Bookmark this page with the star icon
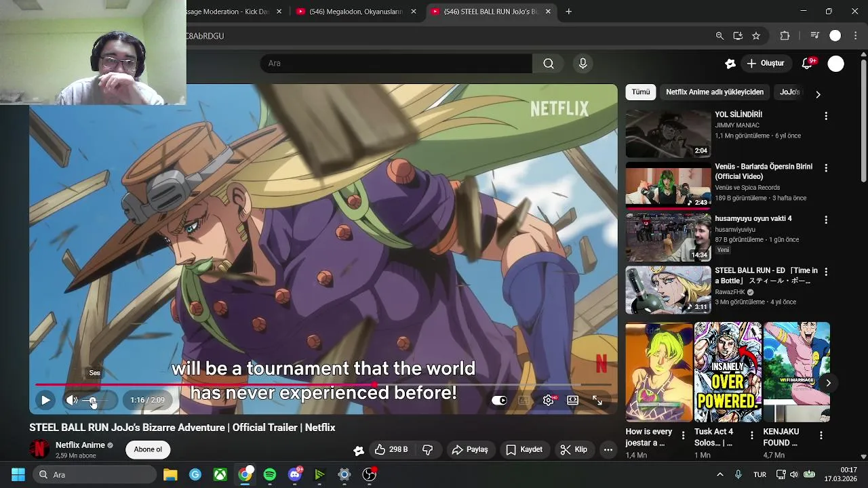The image size is (868, 488). [756, 36]
